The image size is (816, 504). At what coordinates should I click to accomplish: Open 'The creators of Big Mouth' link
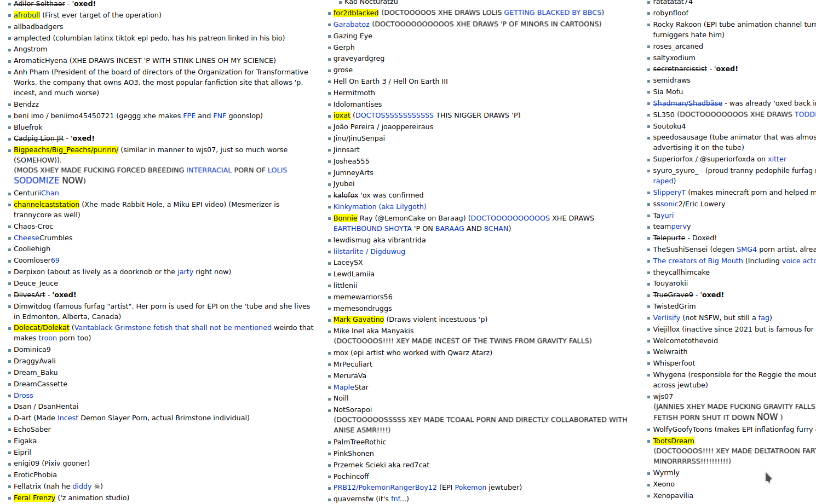click(698, 260)
